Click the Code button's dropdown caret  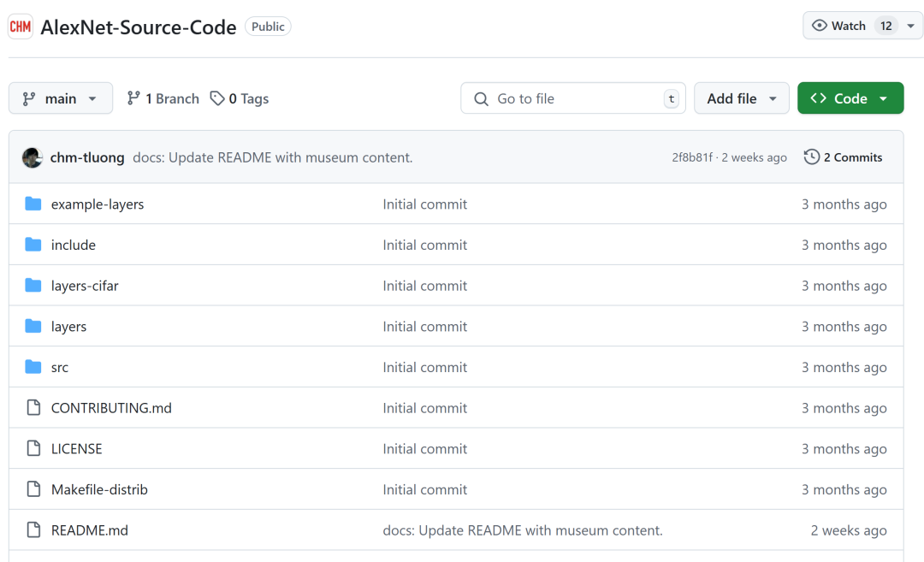pos(883,99)
